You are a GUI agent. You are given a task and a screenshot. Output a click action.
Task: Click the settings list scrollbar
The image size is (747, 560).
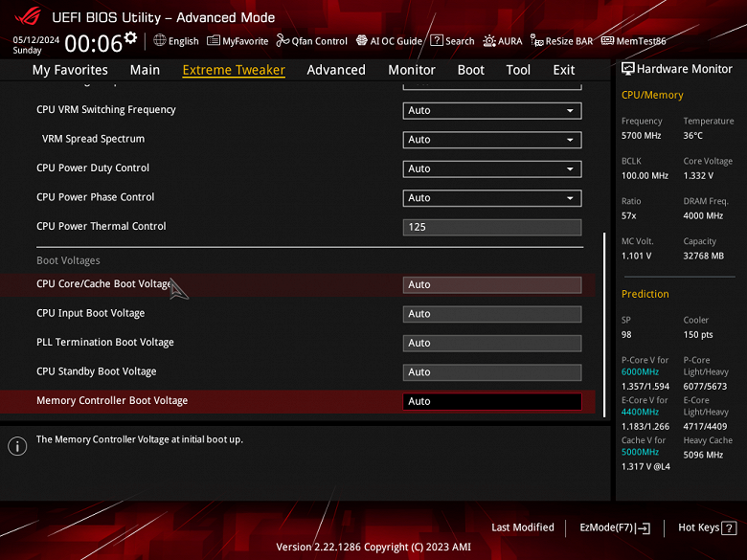604,325
